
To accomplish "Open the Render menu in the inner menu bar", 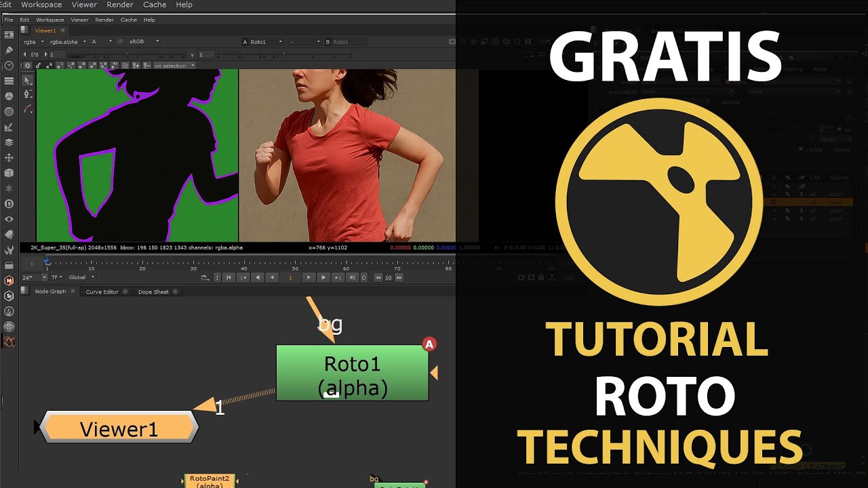I will pyautogui.click(x=104, y=20).
